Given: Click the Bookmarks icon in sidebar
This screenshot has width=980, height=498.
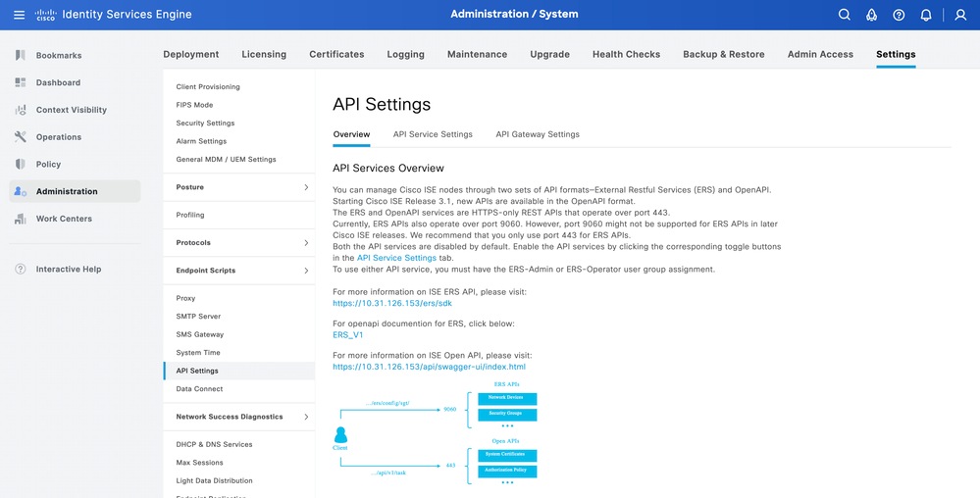Looking at the screenshot, I should point(21,55).
